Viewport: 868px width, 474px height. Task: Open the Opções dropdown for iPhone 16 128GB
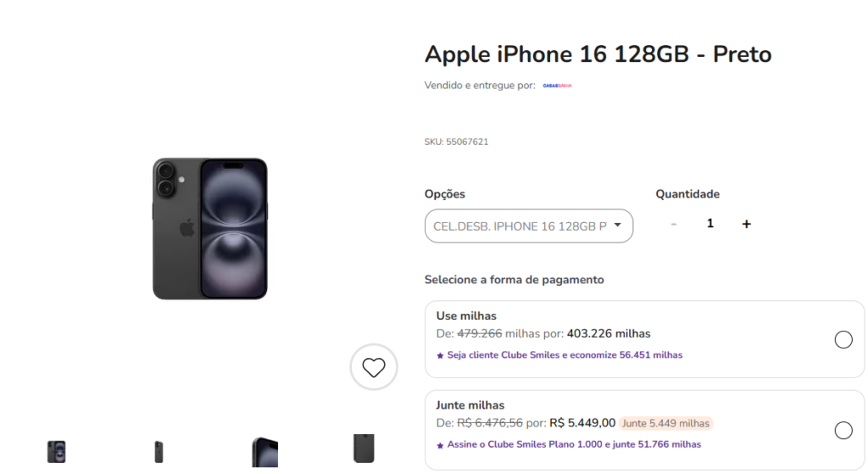pos(519,226)
